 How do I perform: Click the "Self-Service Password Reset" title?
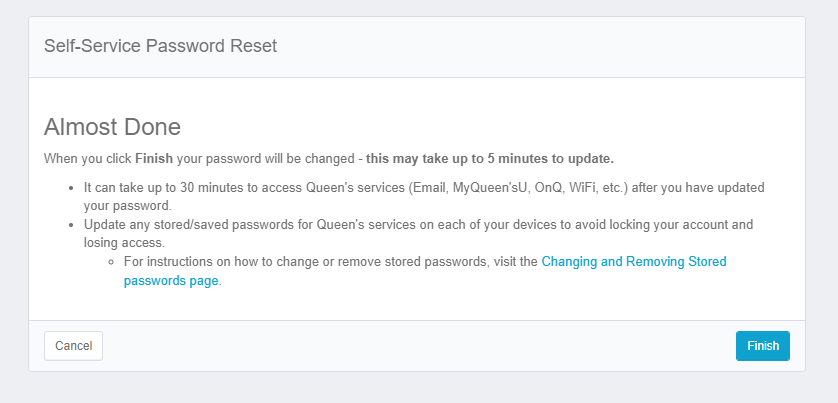(x=160, y=46)
